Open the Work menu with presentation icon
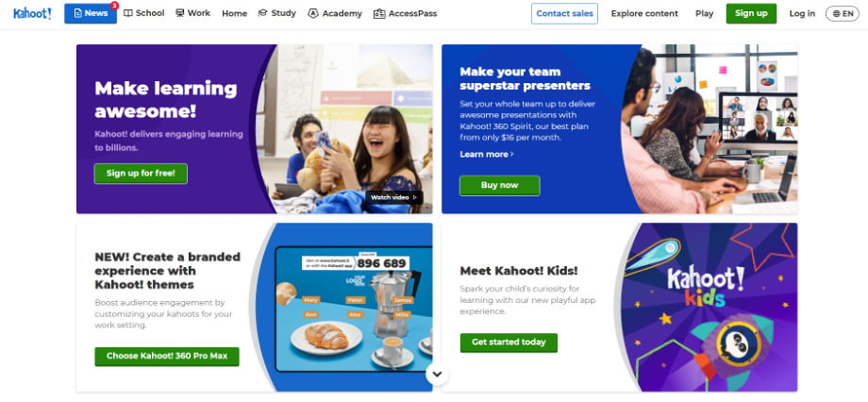This screenshot has width=868, height=402. point(192,13)
